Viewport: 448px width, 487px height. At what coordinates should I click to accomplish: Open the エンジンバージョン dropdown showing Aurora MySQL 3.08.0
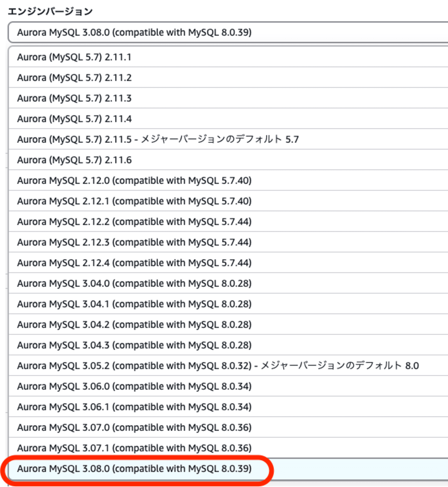(228, 32)
